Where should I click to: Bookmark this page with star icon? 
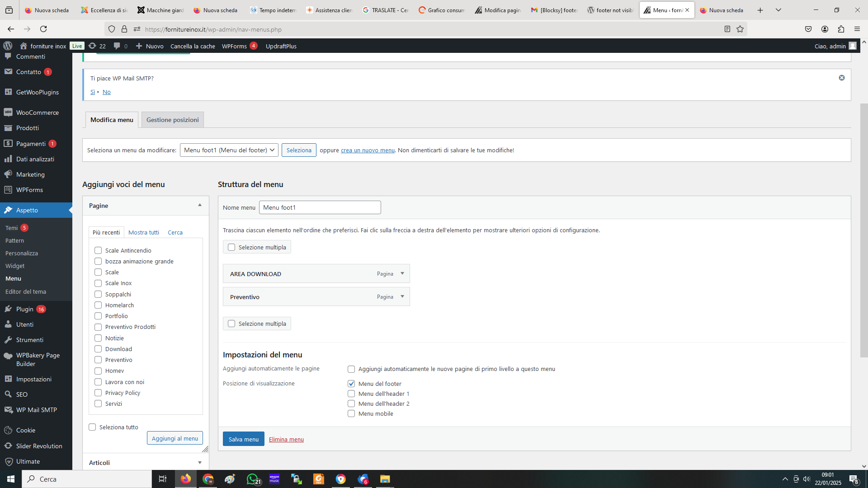(x=740, y=29)
